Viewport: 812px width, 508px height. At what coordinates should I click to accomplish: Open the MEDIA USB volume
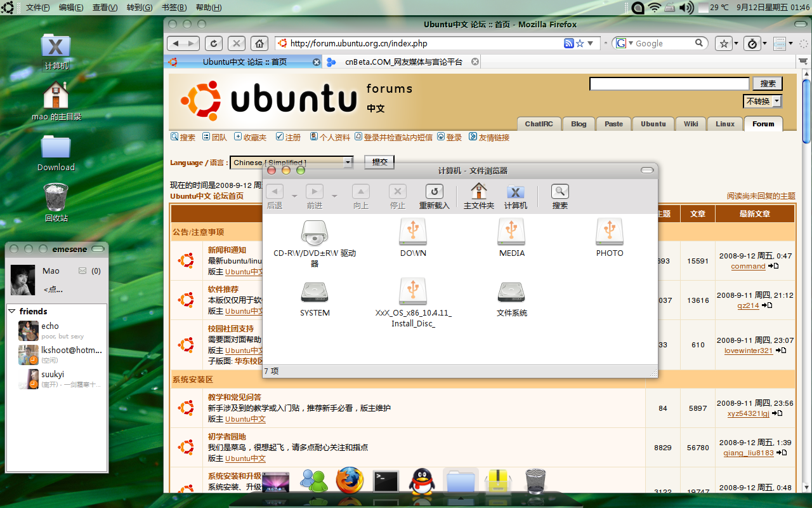click(511, 232)
